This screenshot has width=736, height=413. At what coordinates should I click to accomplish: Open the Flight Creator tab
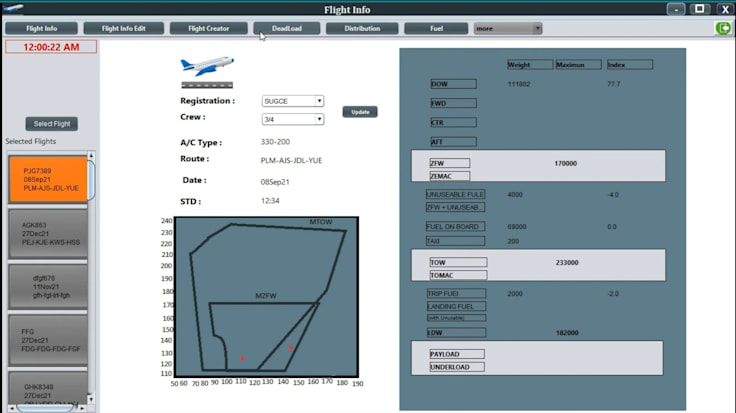pyautogui.click(x=208, y=28)
